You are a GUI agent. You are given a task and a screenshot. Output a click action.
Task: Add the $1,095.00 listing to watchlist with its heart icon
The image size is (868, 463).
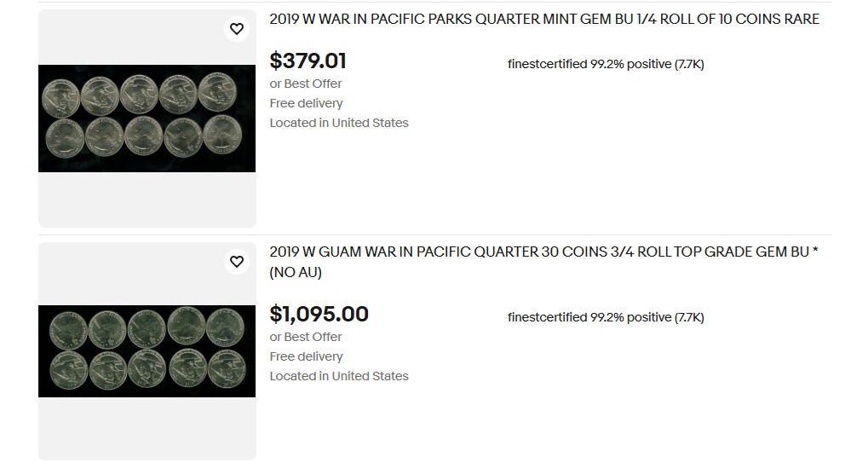point(237,262)
